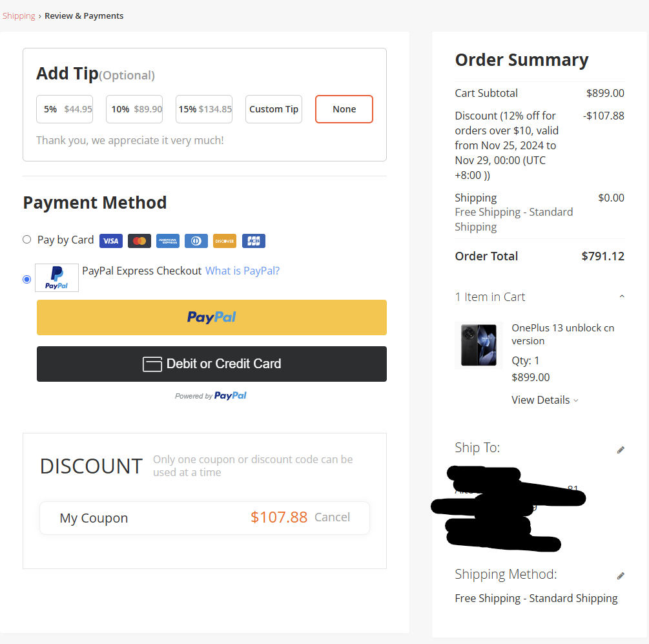
Task: Click the American Express card icon
Action: (x=168, y=241)
